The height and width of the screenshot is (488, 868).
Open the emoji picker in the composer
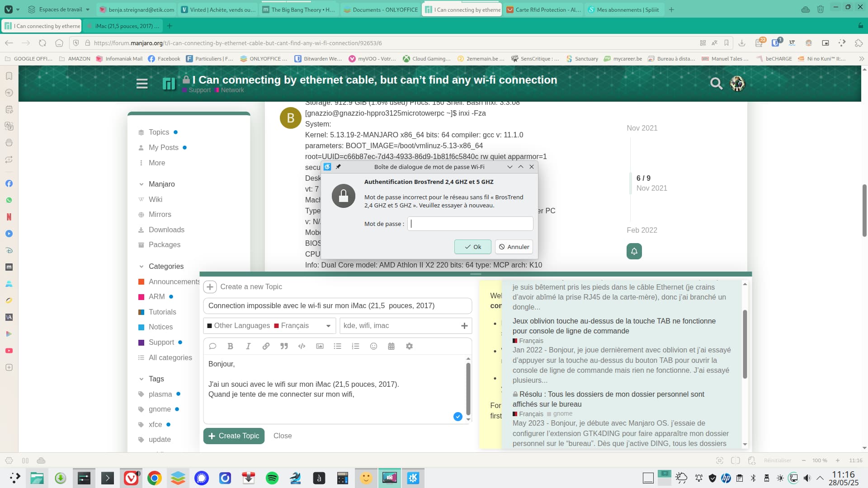pyautogui.click(x=373, y=346)
